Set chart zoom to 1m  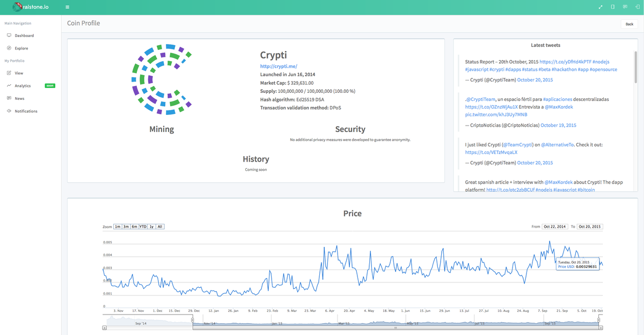[118, 227]
